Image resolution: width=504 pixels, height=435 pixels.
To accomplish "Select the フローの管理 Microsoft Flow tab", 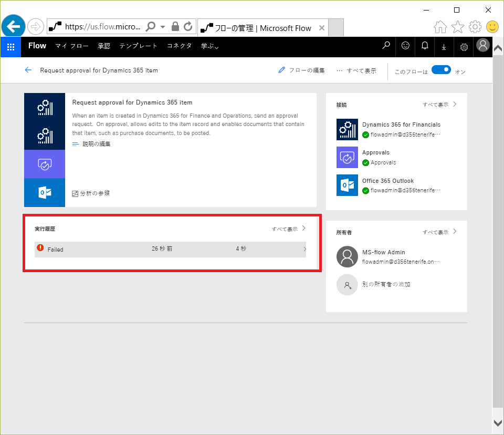I will coord(263,28).
